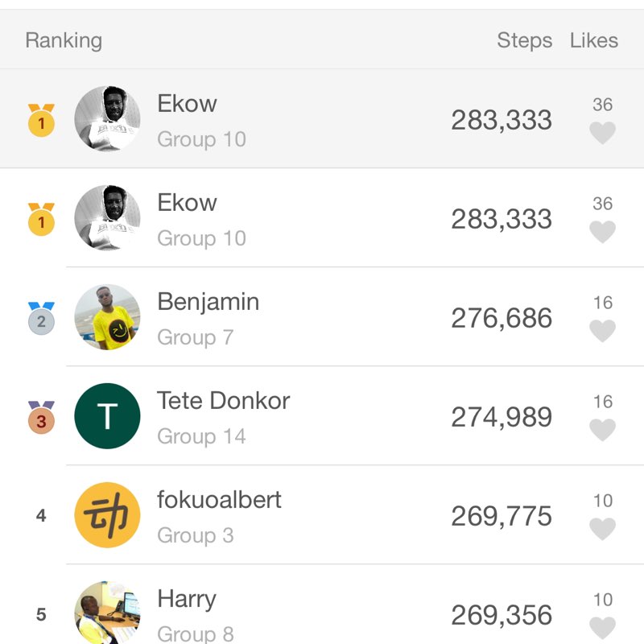Click the silver second-place medal icon
Image resolution: width=644 pixels, height=644 pixels.
click(41, 318)
